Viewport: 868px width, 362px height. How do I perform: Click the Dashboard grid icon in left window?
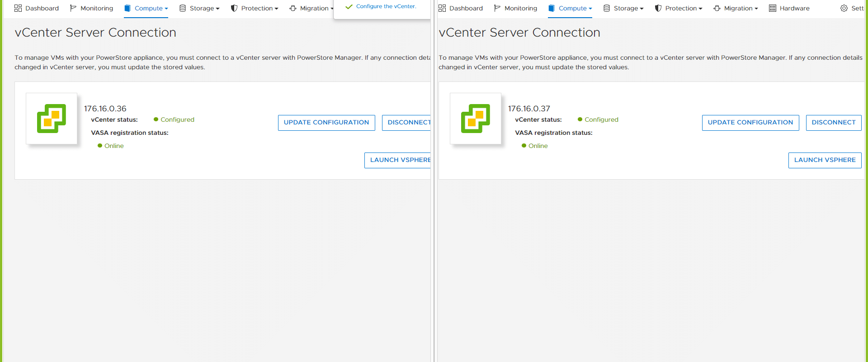pyautogui.click(x=18, y=8)
